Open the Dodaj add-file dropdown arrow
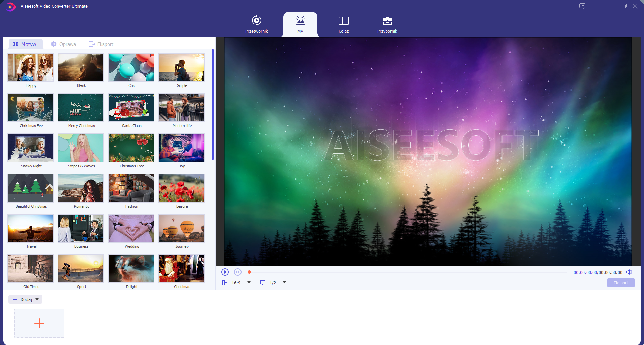This screenshot has width=644, height=345. pyautogui.click(x=37, y=299)
